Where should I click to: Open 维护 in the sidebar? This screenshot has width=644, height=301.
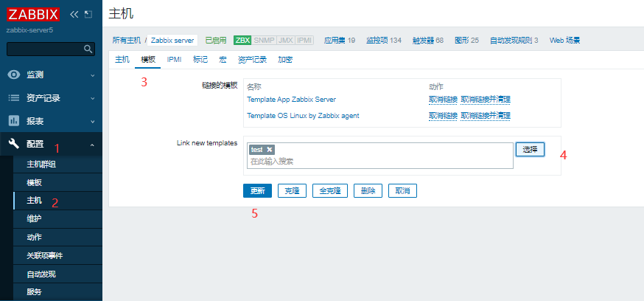click(34, 219)
